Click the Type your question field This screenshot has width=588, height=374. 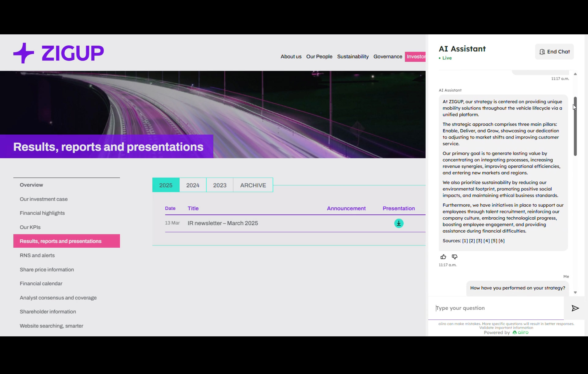496,308
